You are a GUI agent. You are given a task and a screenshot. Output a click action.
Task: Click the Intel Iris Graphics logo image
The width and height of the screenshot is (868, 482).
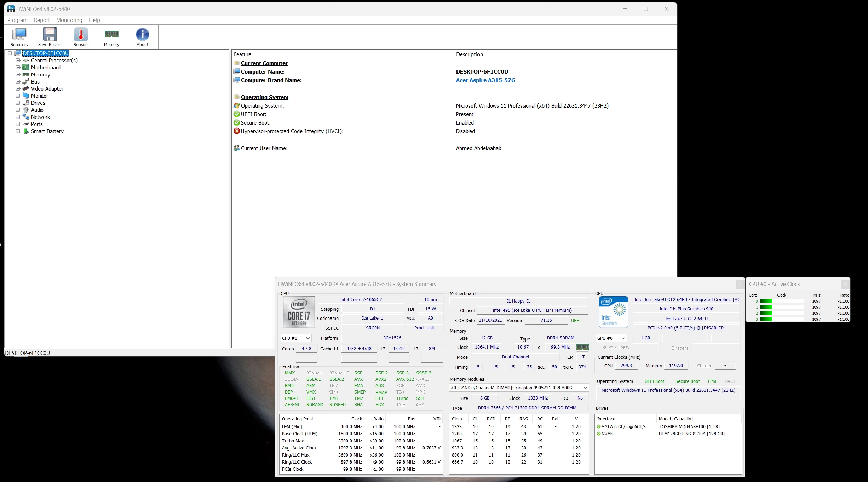coord(613,312)
